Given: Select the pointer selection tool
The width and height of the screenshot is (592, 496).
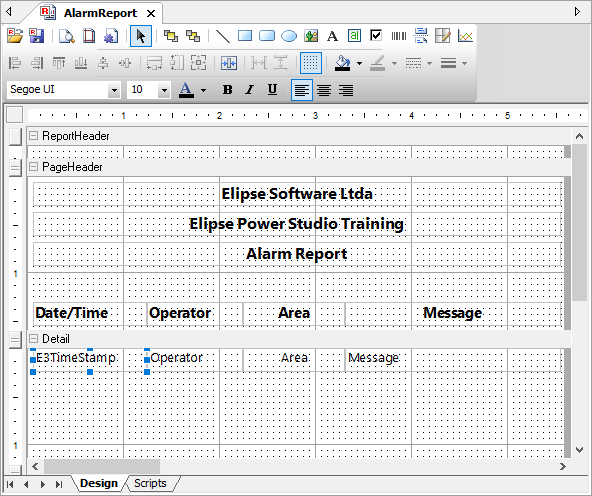Looking at the screenshot, I should 141,36.
